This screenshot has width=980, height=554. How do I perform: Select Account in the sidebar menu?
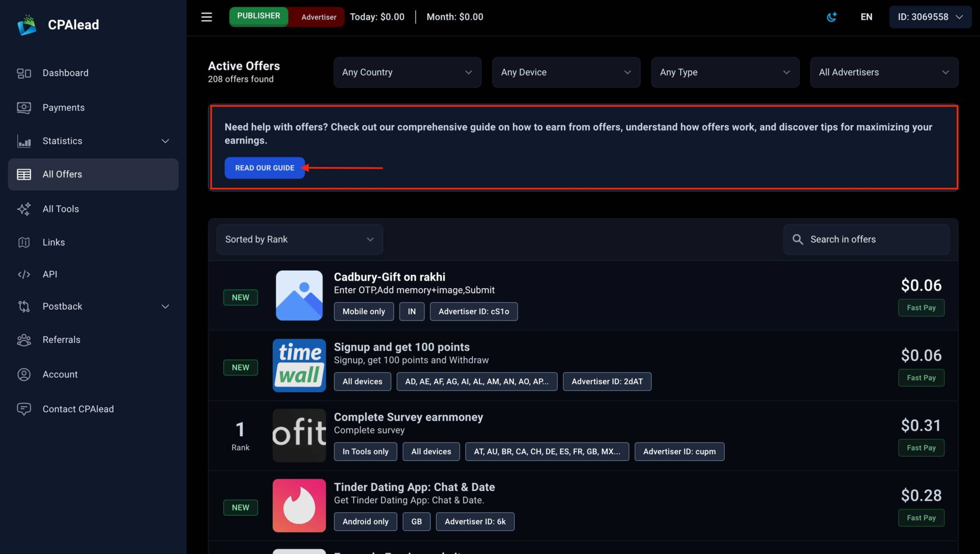60,374
